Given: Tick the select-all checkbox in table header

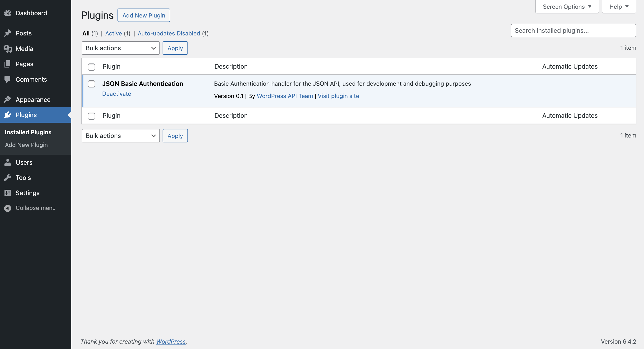Looking at the screenshot, I should [91, 67].
